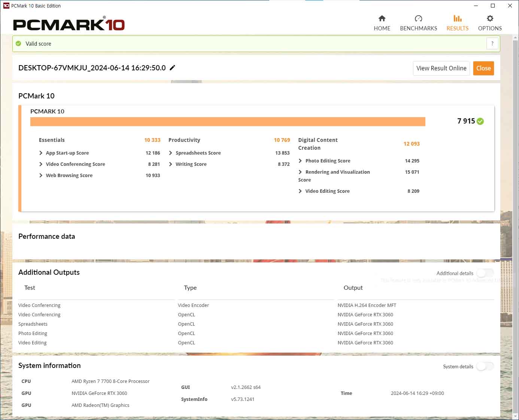The height and width of the screenshot is (420, 519).
Task: Expand Web Browsing Score
Action: point(41,175)
